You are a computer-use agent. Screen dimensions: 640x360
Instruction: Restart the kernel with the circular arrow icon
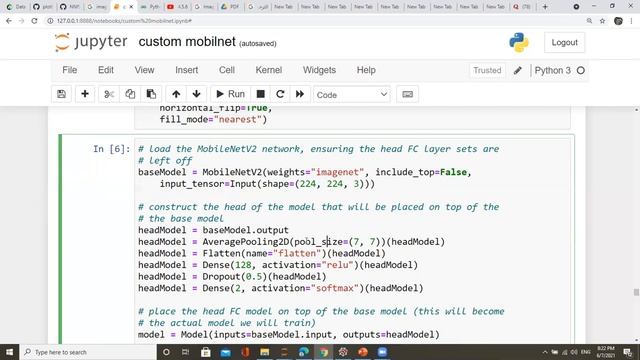(x=280, y=94)
